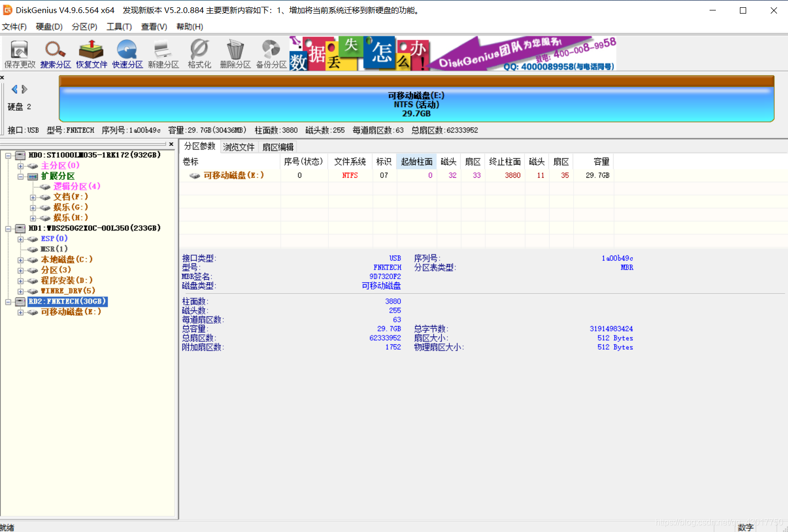Expand the WINRE_DRV(5) partition node
Image resolution: width=788 pixels, height=532 pixels.
[20, 292]
